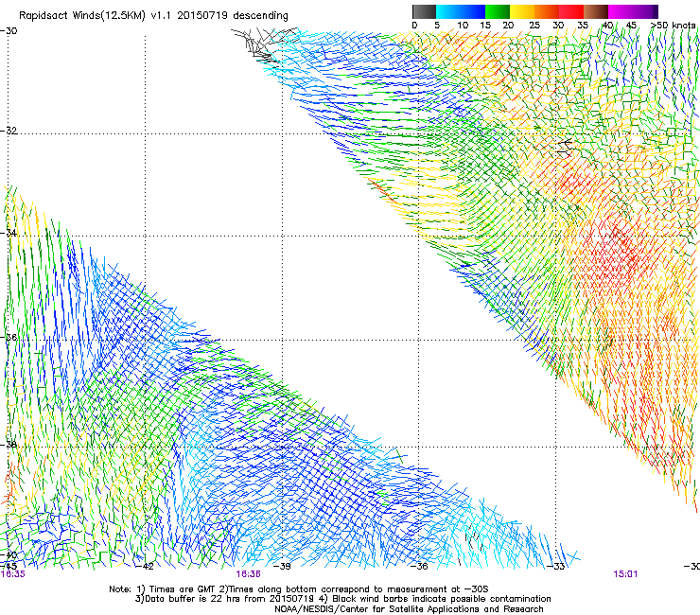Click the "-45" longitude axis label

pyautogui.click(x=9, y=567)
